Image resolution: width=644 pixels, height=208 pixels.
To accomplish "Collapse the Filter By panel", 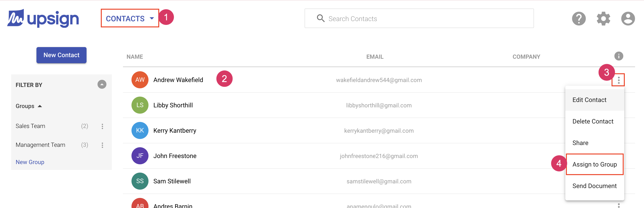I will tap(102, 84).
